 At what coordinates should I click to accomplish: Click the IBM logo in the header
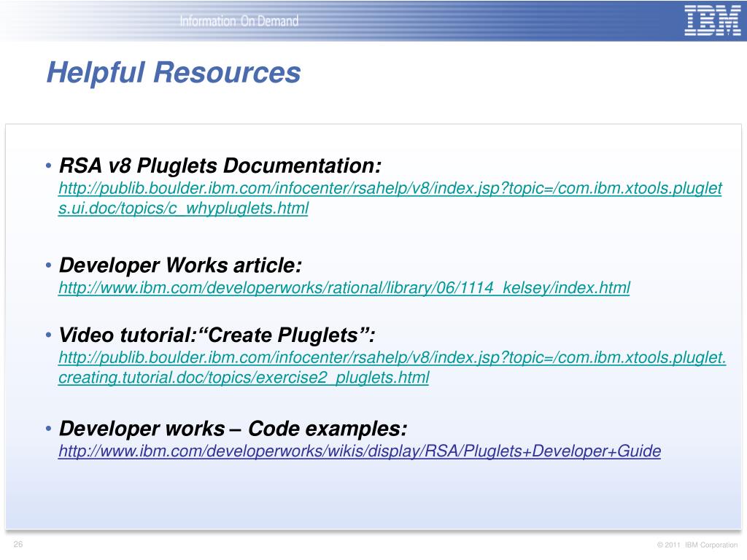[712, 20]
